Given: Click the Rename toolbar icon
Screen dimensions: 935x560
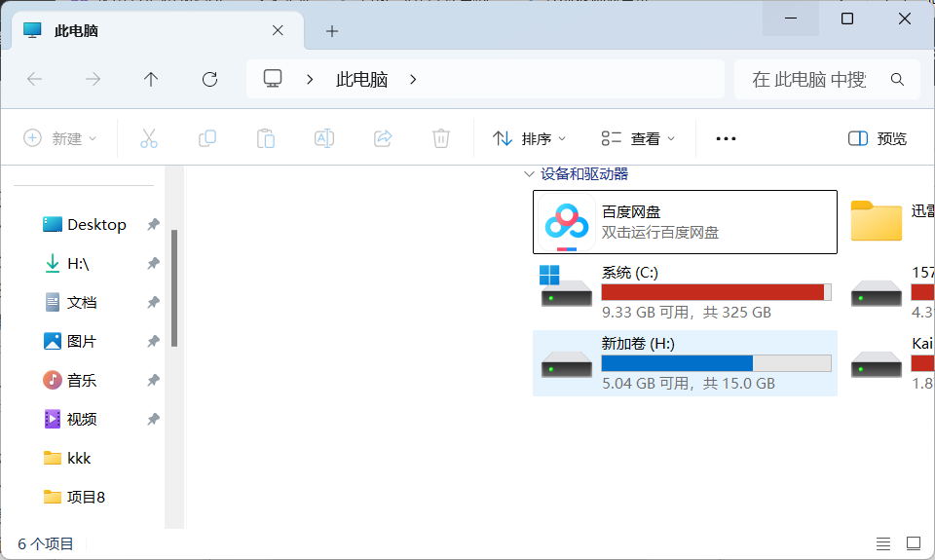Looking at the screenshot, I should pos(323,138).
